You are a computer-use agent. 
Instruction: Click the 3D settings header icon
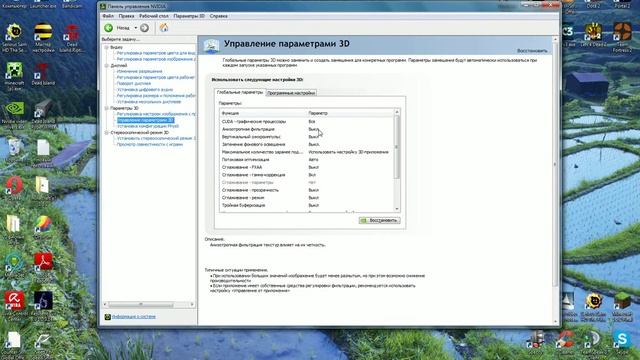pos(212,46)
